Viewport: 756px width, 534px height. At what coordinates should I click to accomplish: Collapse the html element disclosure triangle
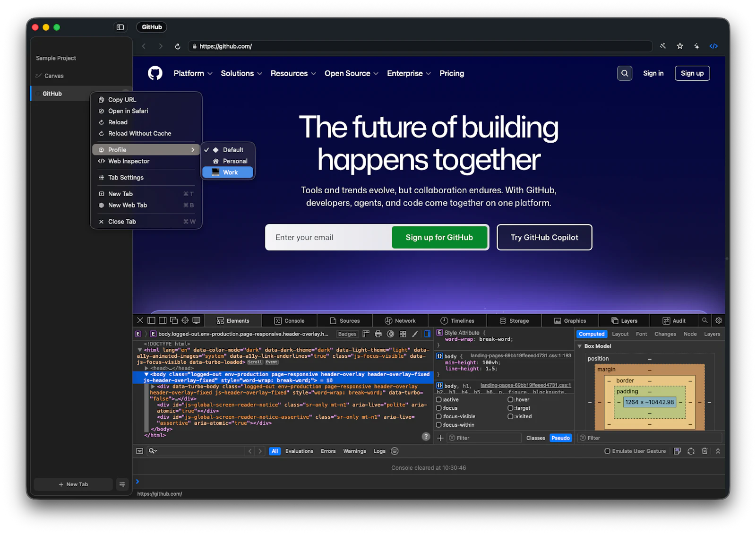[x=140, y=350]
